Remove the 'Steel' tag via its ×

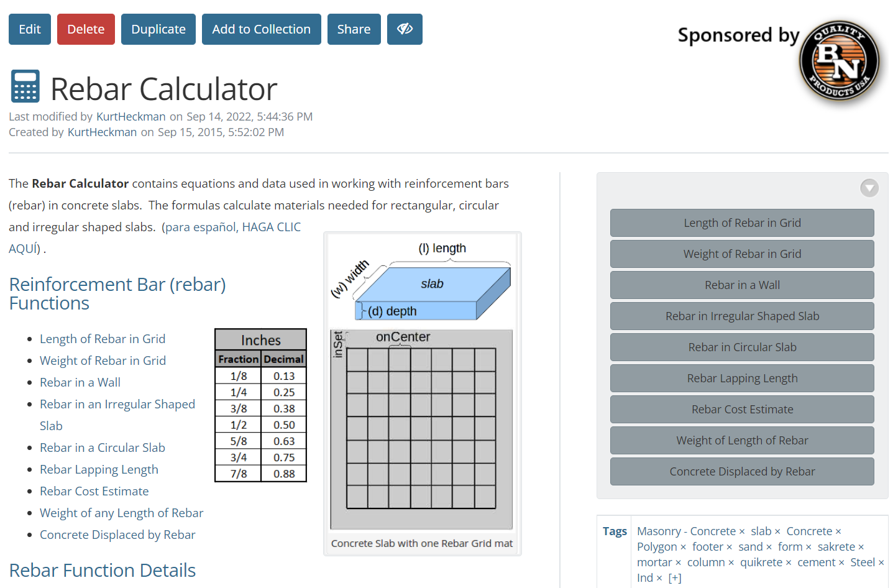[881, 563]
